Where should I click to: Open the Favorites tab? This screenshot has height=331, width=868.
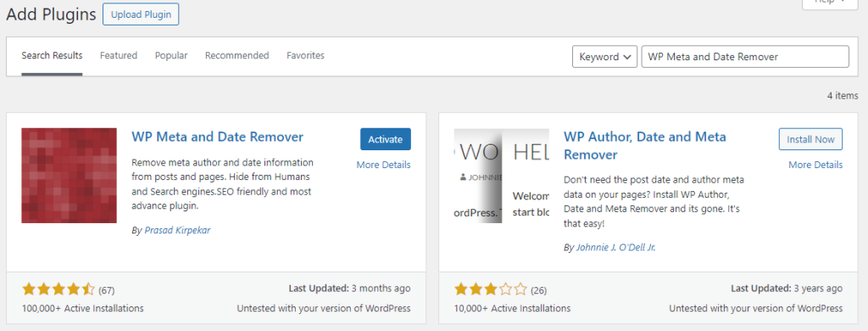click(x=305, y=55)
